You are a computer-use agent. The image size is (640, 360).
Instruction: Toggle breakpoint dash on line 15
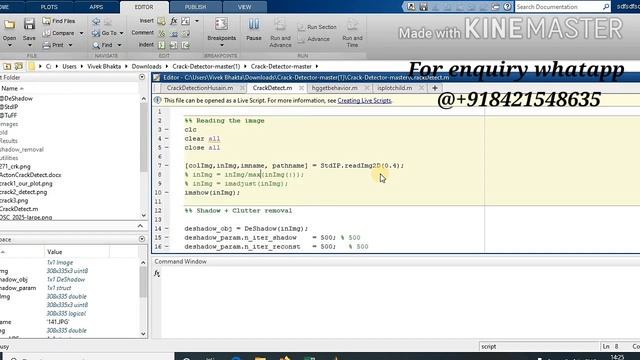[x=166, y=238]
